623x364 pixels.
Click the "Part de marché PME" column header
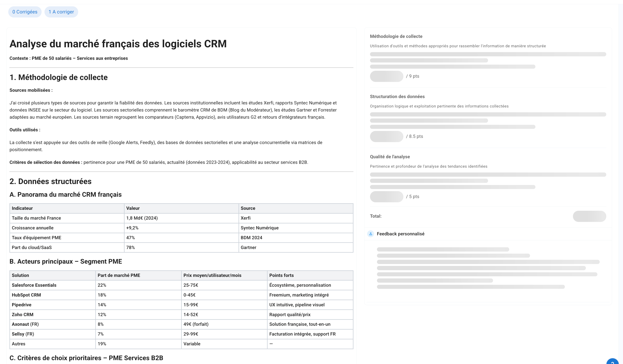point(138,275)
